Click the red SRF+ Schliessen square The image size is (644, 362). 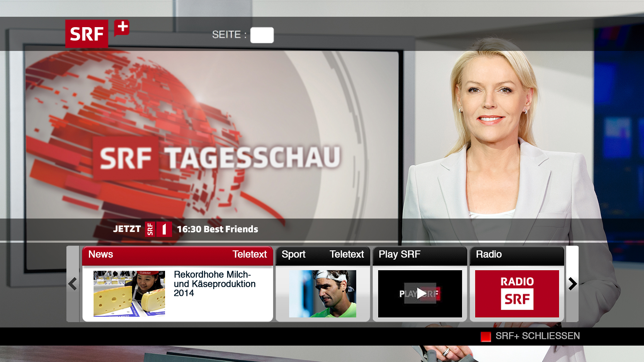(x=485, y=337)
